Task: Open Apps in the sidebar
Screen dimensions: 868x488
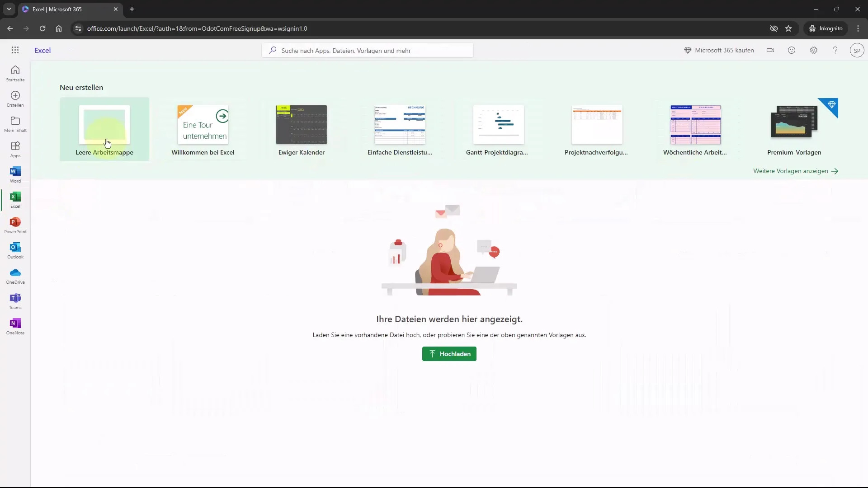Action: coord(15,149)
